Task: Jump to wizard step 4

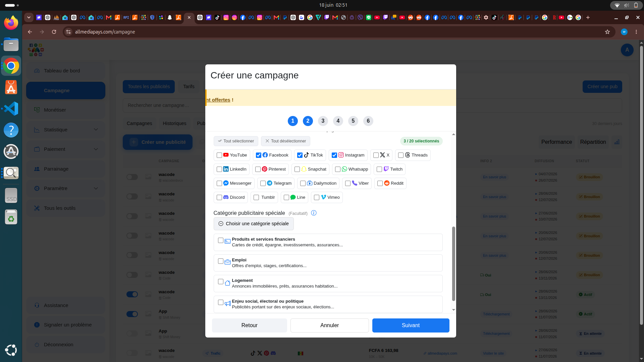Action: [x=338, y=121]
